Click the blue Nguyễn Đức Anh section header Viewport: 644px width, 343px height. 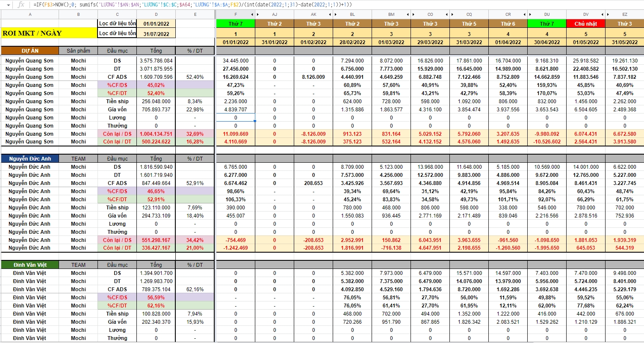pos(30,158)
